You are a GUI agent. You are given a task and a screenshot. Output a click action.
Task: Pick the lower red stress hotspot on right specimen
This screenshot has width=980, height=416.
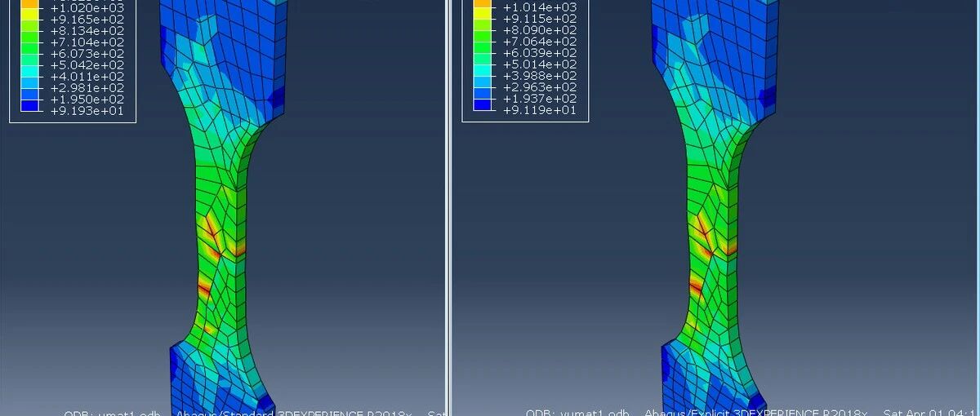click(694, 286)
